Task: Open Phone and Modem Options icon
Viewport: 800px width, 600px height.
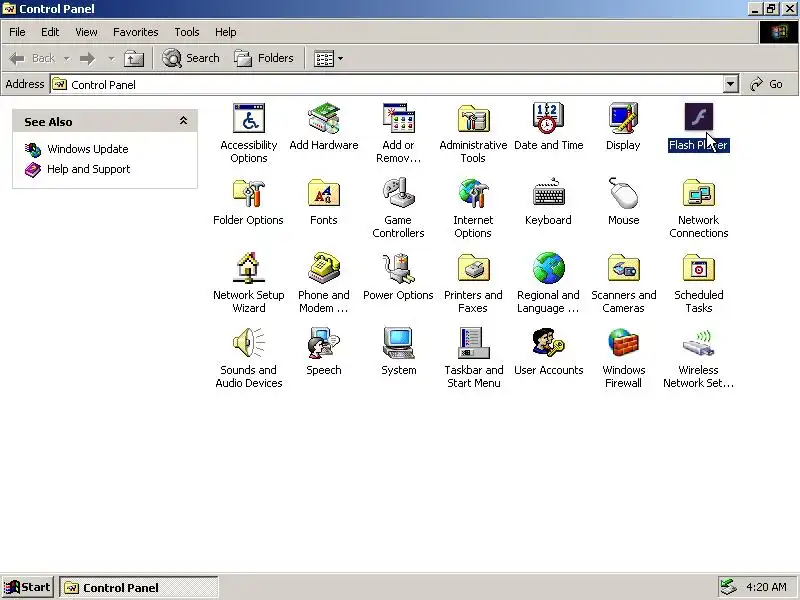Action: click(323, 268)
